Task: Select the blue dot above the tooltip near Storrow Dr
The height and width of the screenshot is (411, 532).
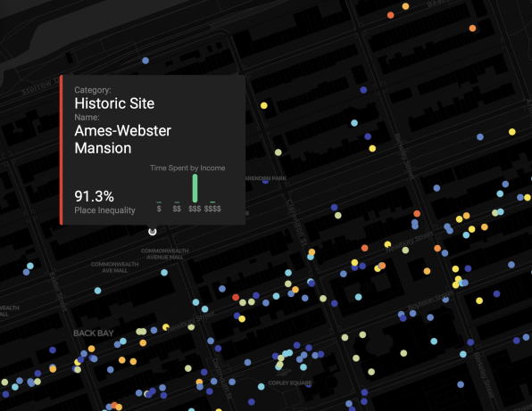Action: 145,61
